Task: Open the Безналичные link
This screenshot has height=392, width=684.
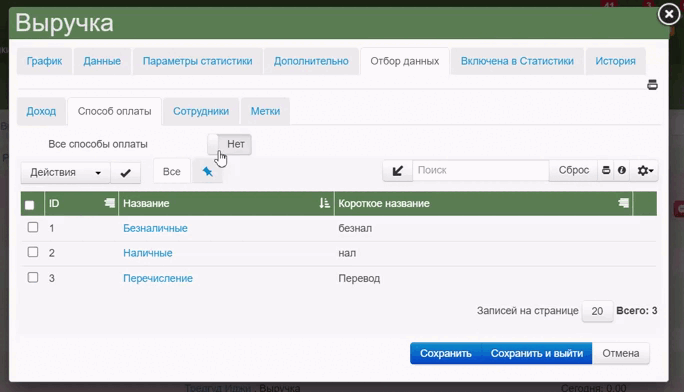Action: (x=155, y=228)
